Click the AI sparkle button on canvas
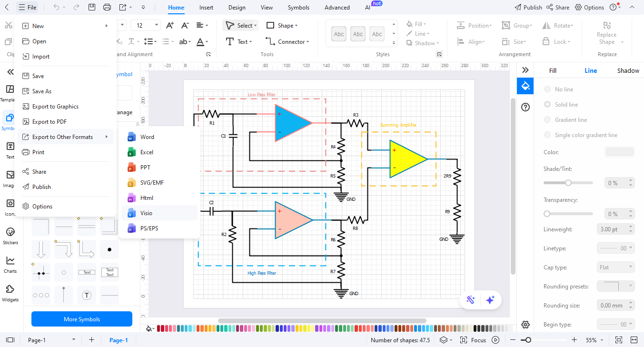Viewport: 644px width, 347px height. (490, 299)
